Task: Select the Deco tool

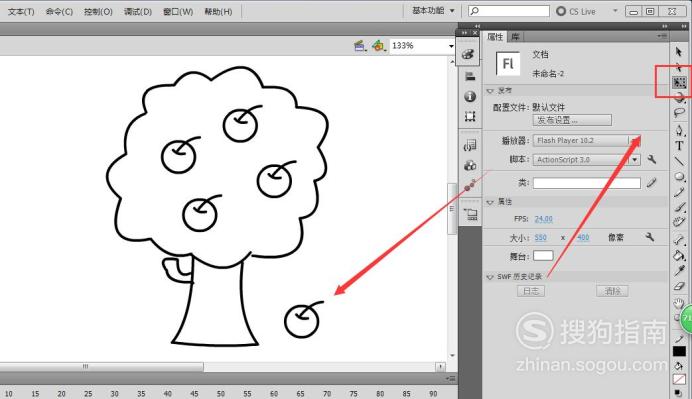Action: pos(679,222)
